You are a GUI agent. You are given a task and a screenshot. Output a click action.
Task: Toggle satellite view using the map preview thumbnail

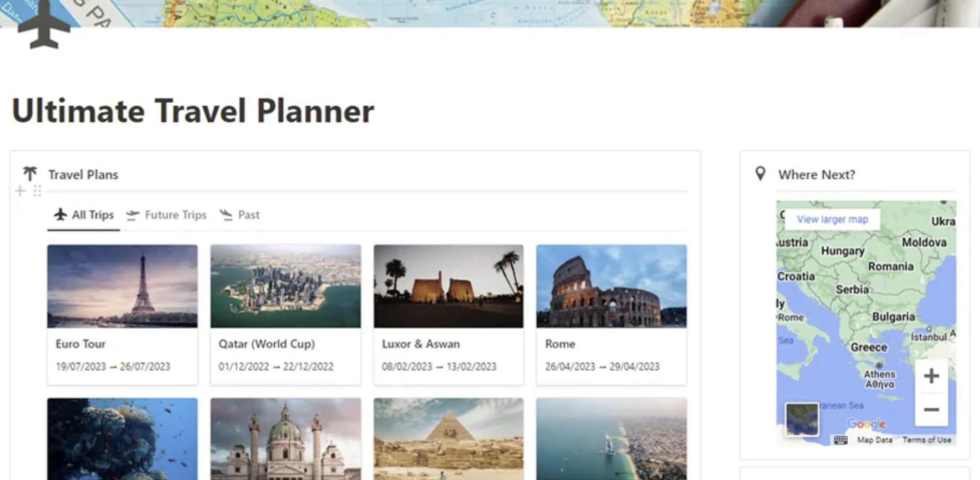[802, 419]
